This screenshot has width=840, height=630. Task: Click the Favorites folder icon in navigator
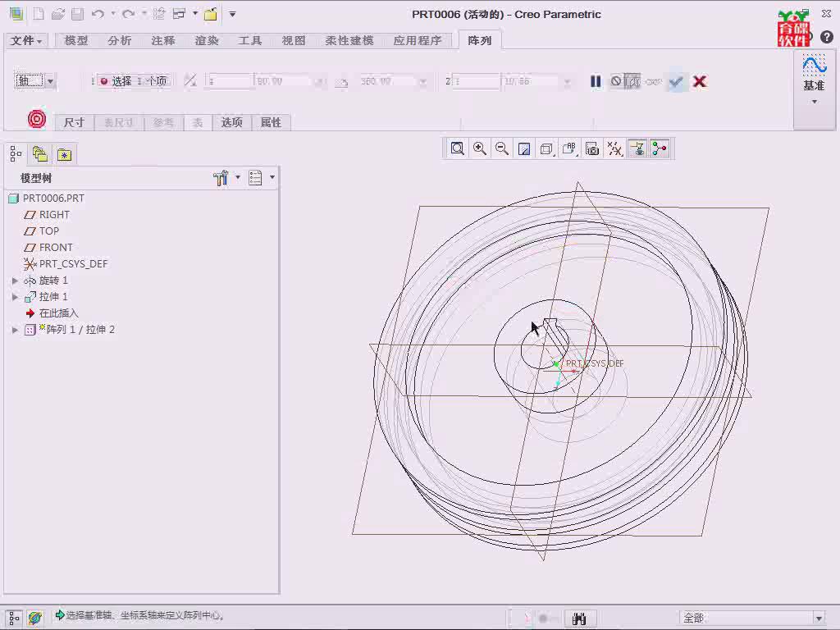coord(65,154)
